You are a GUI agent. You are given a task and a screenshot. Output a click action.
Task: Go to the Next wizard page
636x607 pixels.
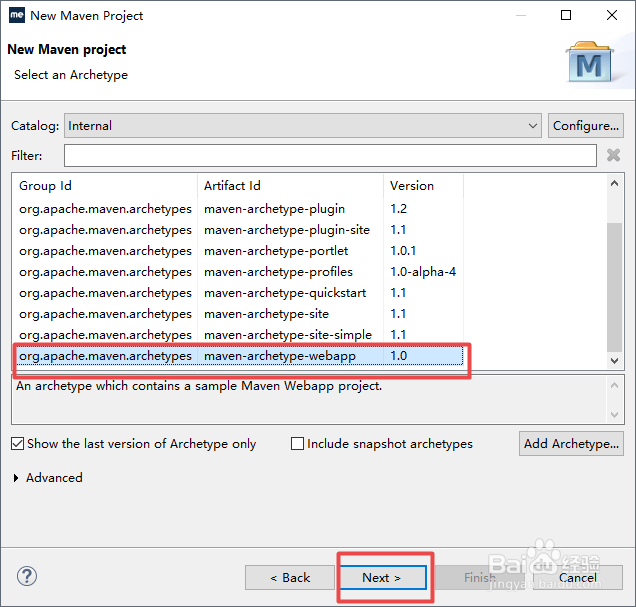pyautogui.click(x=383, y=577)
